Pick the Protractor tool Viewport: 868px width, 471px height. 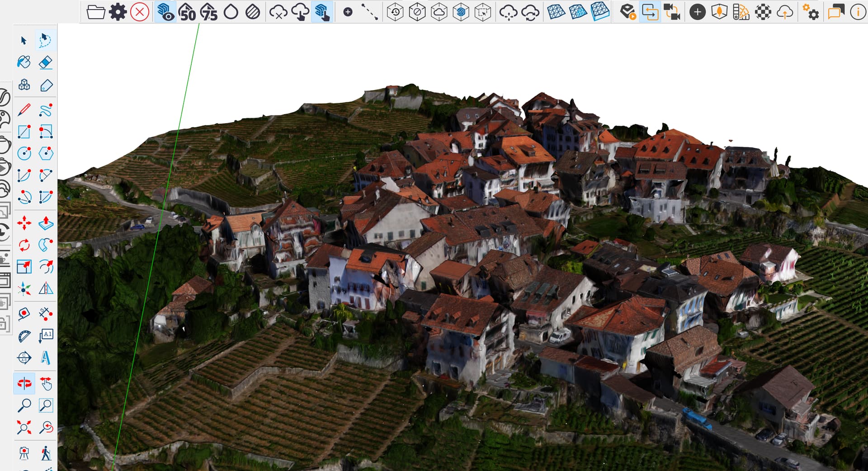(x=24, y=336)
